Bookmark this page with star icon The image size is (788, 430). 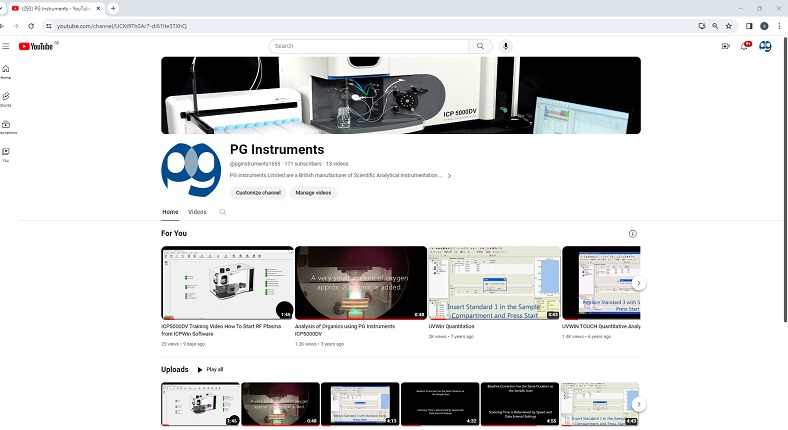point(729,26)
